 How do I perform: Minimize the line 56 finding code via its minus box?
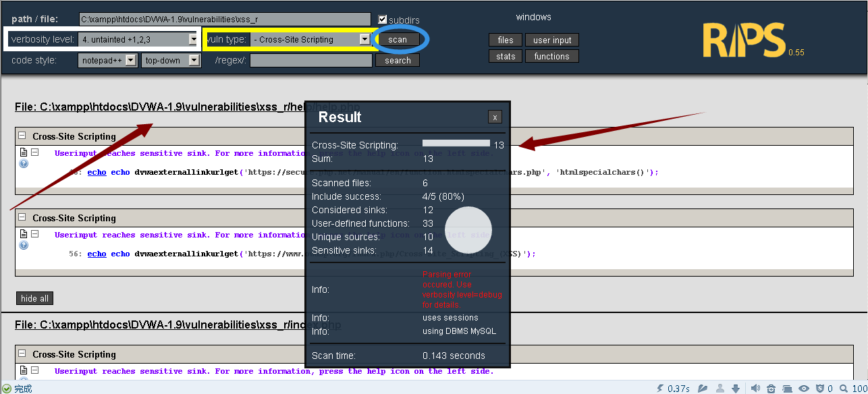tap(35, 234)
